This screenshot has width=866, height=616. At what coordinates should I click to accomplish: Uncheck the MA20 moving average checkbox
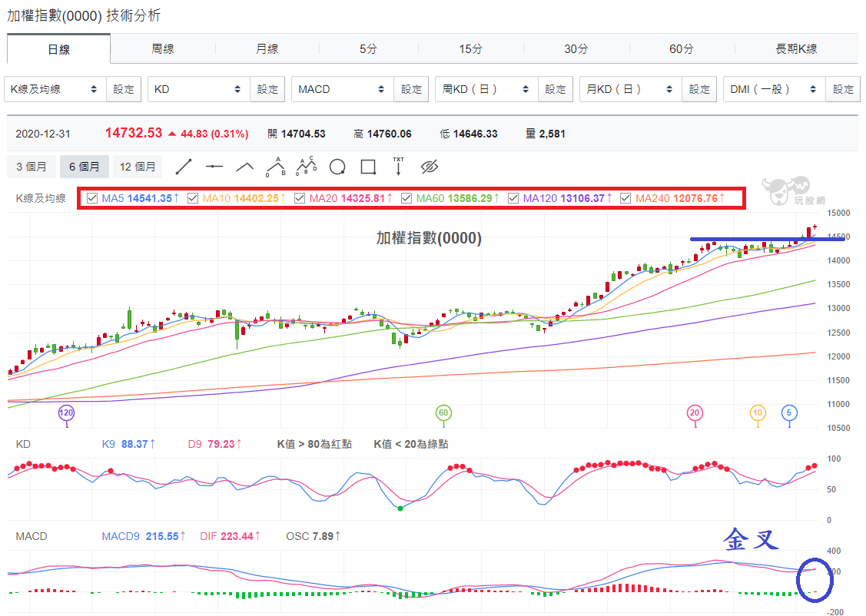click(300, 198)
